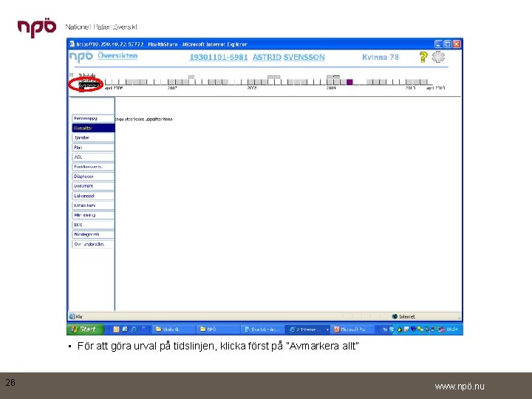Click the status bar page icon
This screenshot has height=399, width=532.
click(x=72, y=316)
